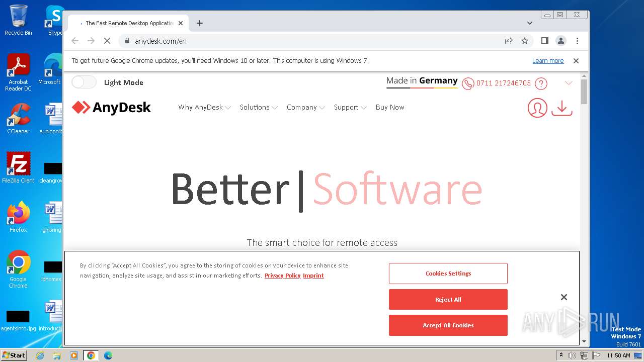Toggle the Chrome side panel icon

click(x=545, y=41)
